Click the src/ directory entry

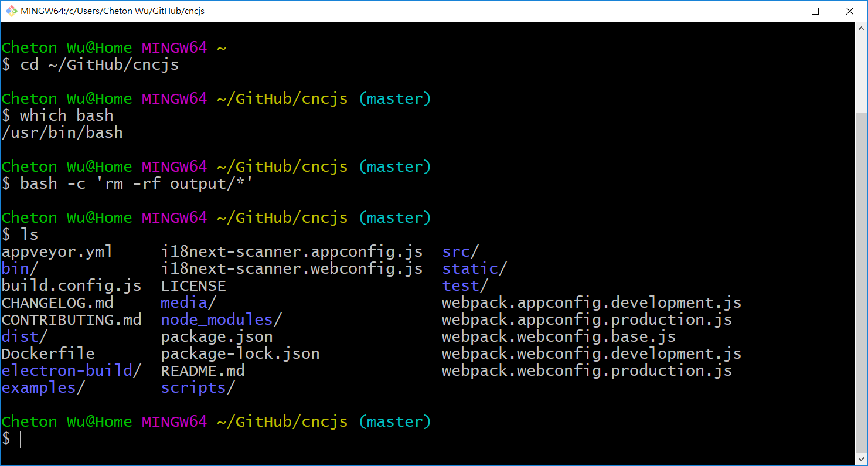pyautogui.click(x=460, y=252)
